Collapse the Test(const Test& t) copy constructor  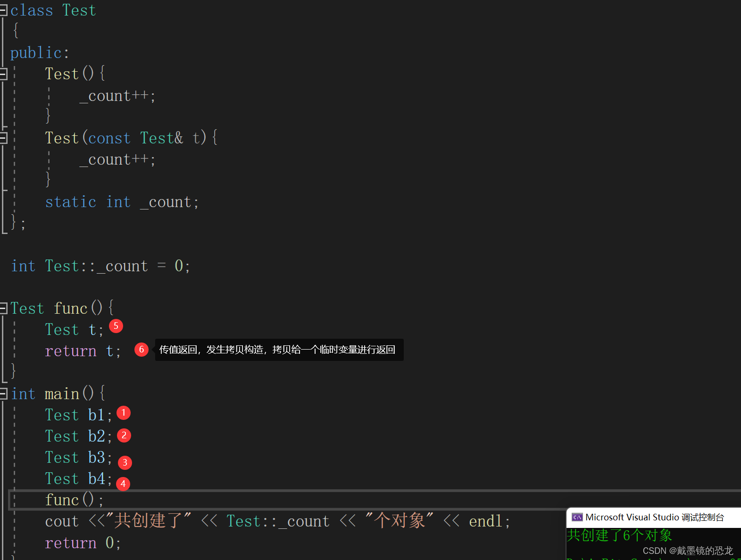pos(3,138)
